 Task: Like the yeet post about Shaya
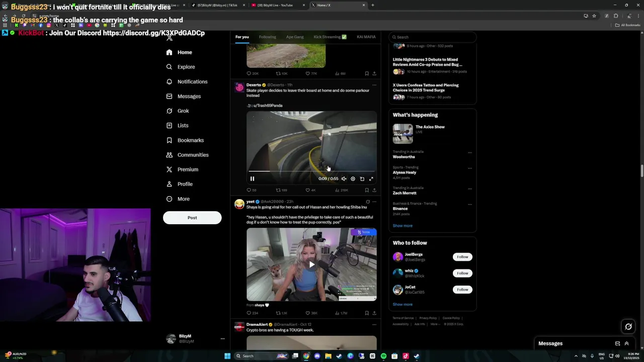[x=311, y=313]
